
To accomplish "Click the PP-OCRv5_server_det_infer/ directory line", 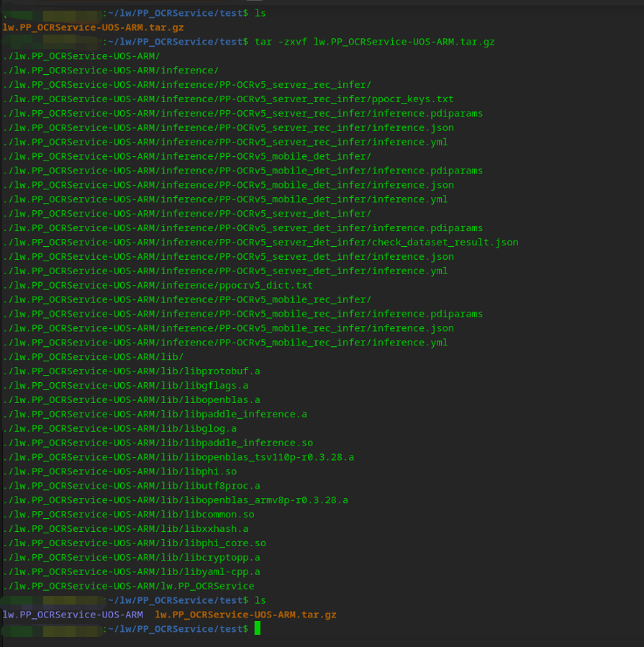I will coord(187,214).
